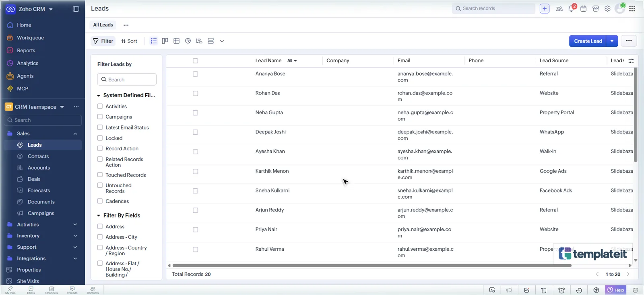Viewport: 644px width, 295px height.
Task: Open the user profile avatar
Action: coord(620,8)
